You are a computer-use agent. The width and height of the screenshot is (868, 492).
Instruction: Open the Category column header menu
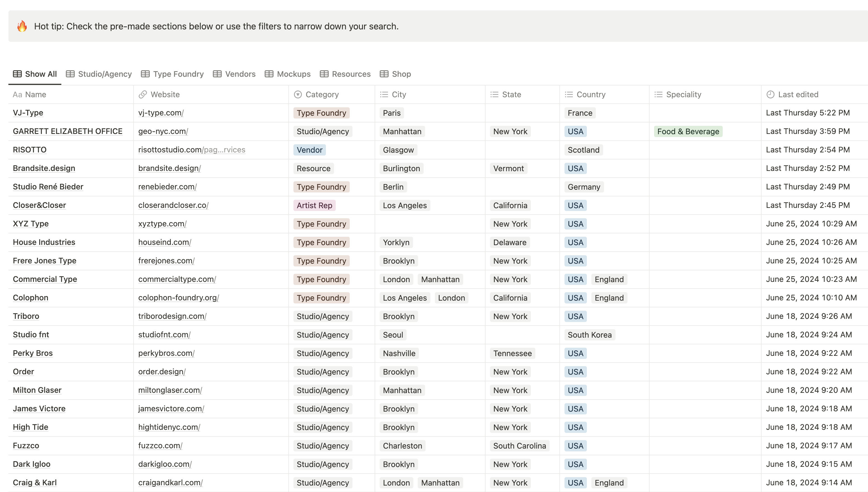click(x=332, y=95)
